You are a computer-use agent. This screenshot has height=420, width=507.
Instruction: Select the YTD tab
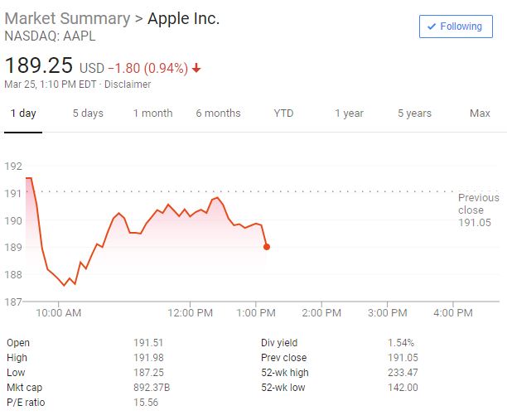point(283,113)
